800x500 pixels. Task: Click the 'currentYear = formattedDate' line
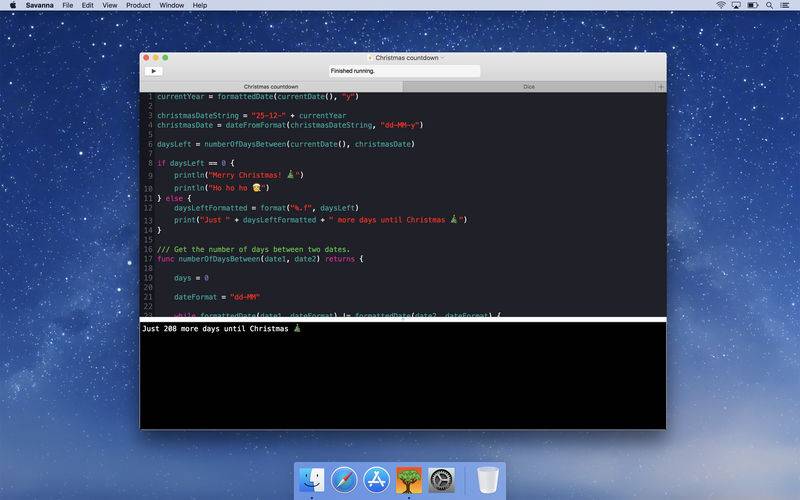coord(258,96)
